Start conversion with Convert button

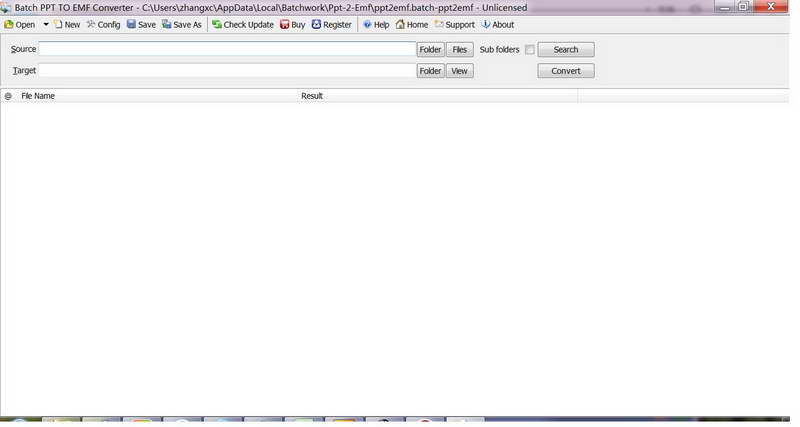coord(566,71)
